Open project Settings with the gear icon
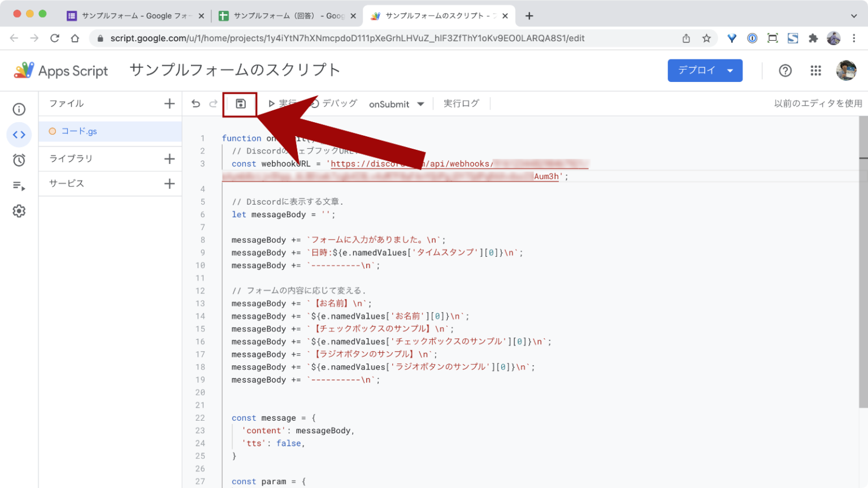The height and width of the screenshot is (488, 868). 19,210
